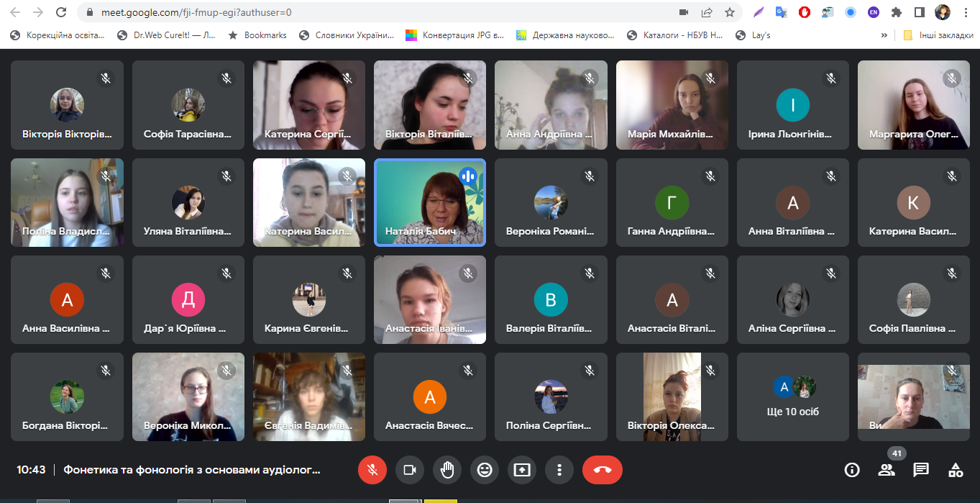This screenshot has width=980, height=503.
Task: Show the participants list icon
Action: pyautogui.click(x=887, y=470)
